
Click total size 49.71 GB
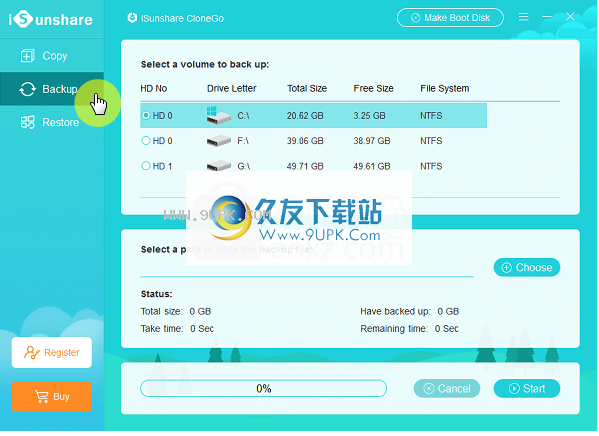(305, 166)
